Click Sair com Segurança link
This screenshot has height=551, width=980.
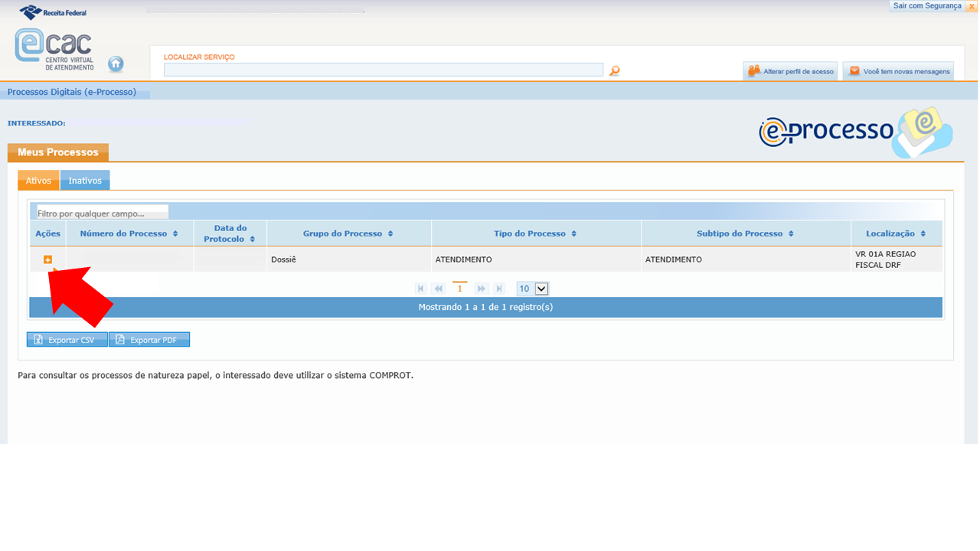tap(927, 6)
